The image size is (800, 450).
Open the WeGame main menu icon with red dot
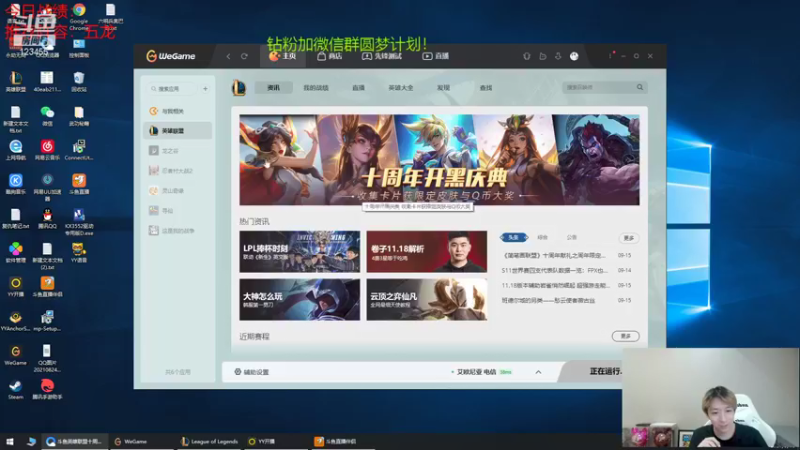point(610,56)
